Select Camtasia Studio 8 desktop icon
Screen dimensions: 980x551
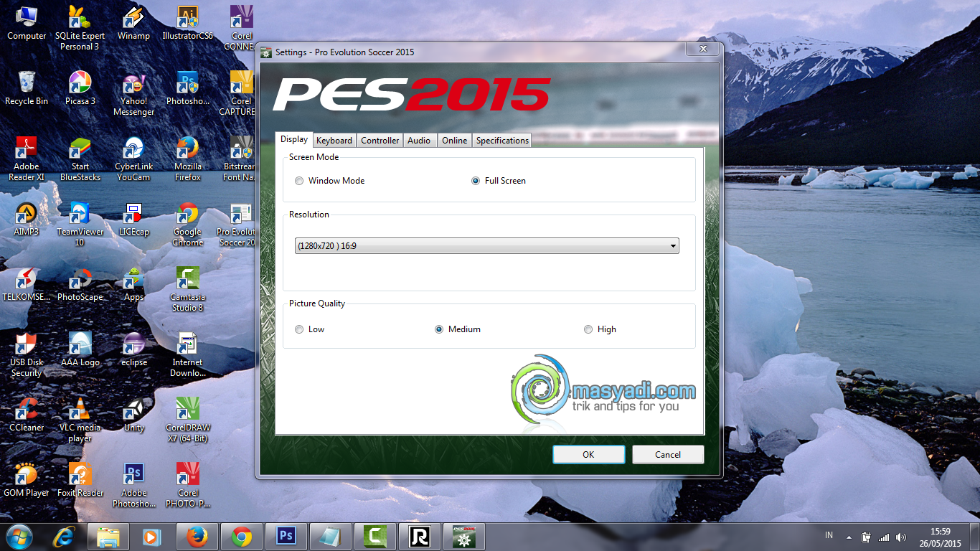(187, 290)
